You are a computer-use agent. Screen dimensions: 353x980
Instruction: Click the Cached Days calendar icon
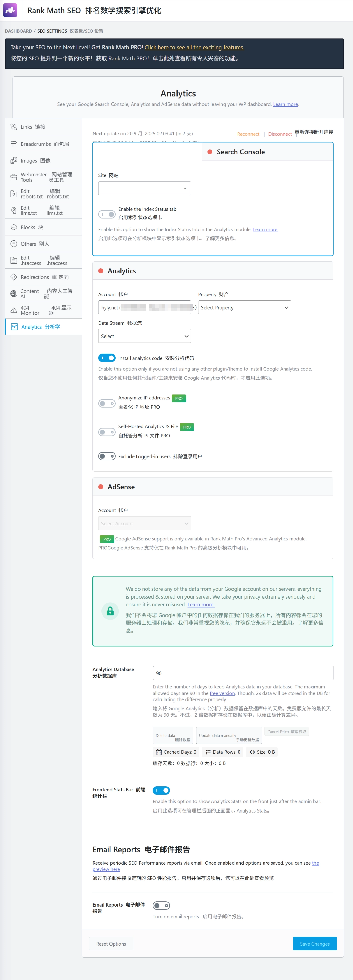coord(159,752)
